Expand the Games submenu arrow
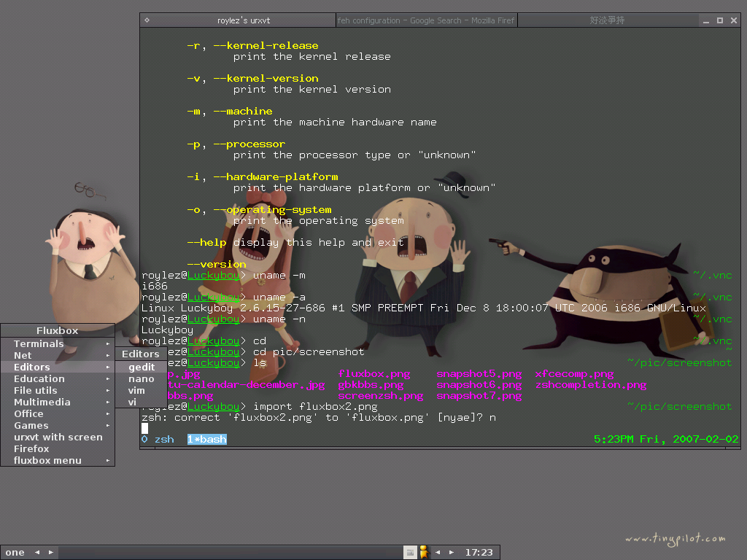Screen dimensions: 747x560 tap(108, 426)
